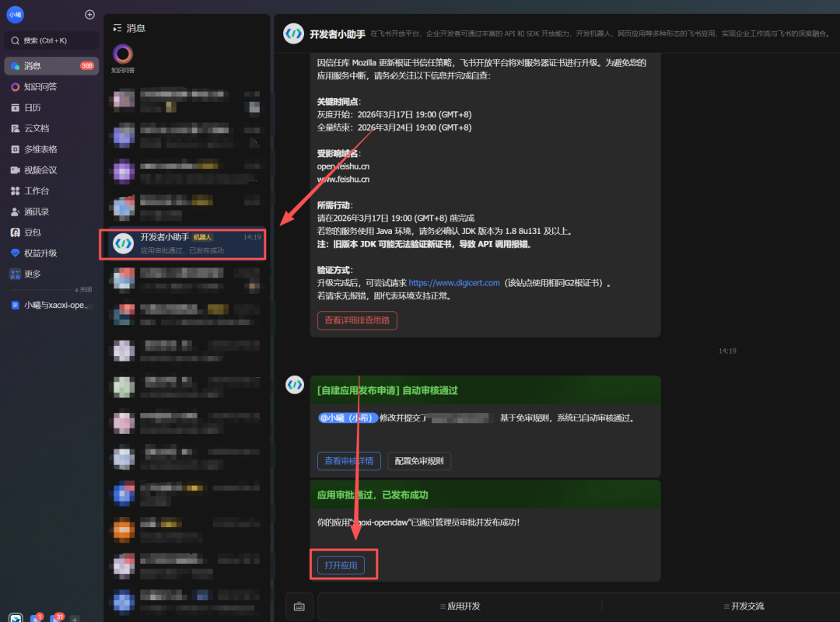Click the 更多 icon in sidebar
The height and width of the screenshot is (622, 840).
tap(15, 274)
